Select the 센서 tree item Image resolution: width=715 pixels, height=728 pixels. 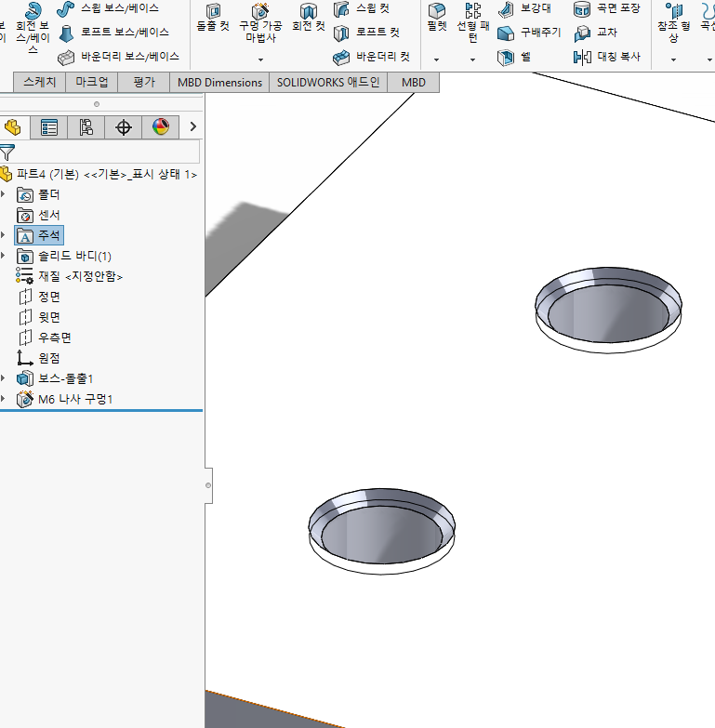(38, 215)
